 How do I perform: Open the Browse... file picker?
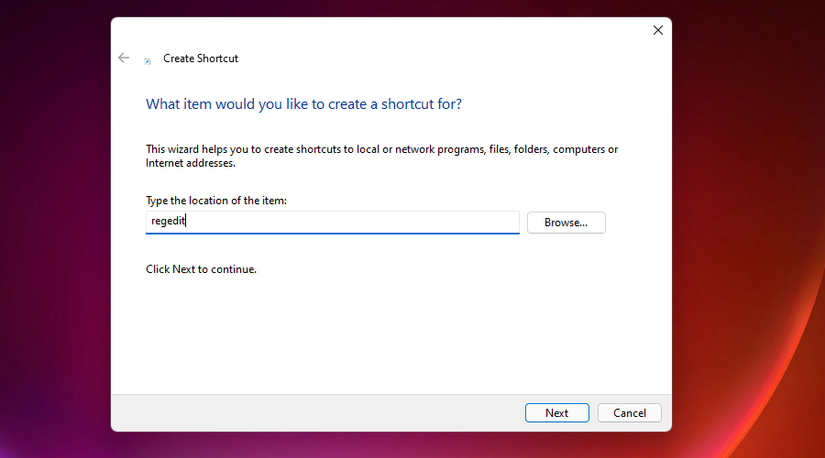tap(566, 223)
